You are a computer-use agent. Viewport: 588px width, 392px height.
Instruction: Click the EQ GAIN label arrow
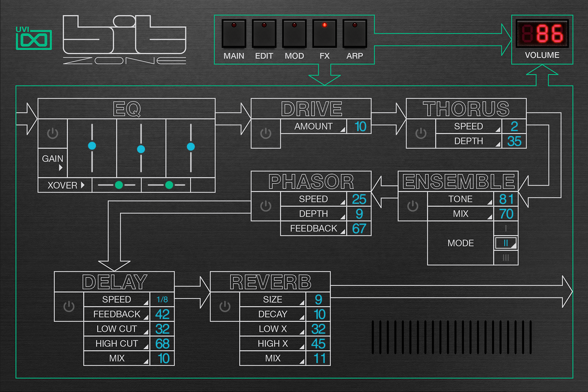pyautogui.click(x=61, y=167)
